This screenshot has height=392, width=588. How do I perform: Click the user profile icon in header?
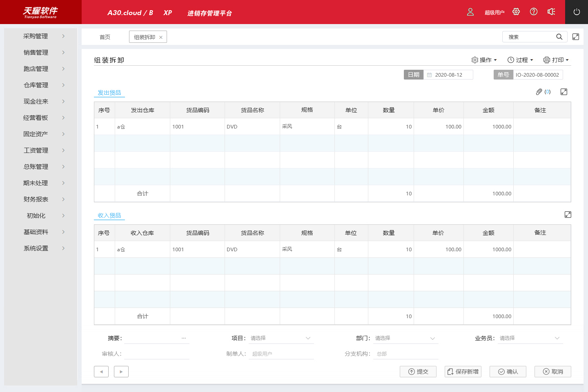click(470, 12)
